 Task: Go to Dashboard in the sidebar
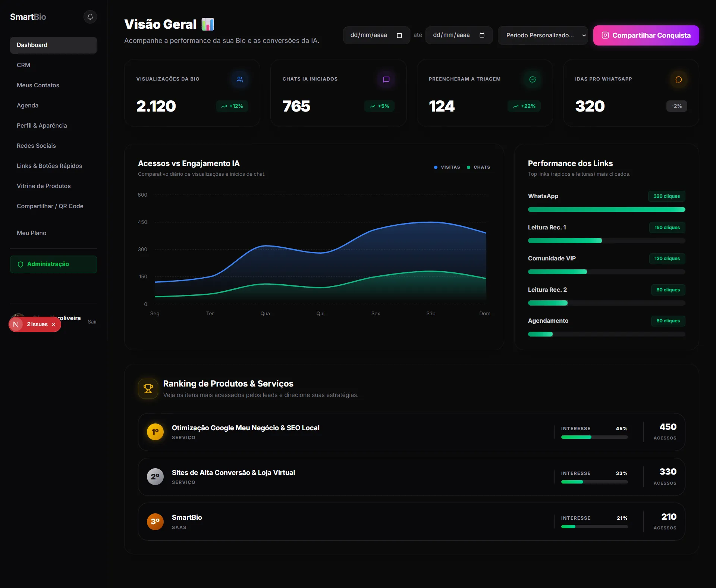53,45
